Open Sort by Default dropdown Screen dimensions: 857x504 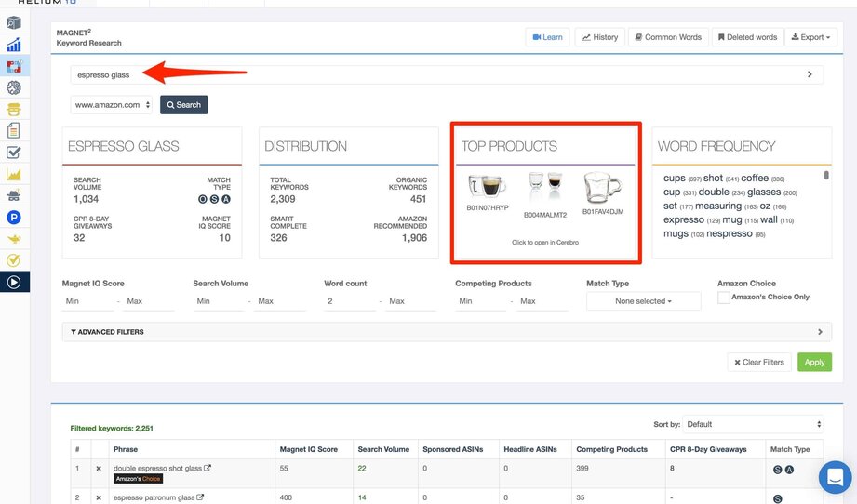click(x=753, y=424)
